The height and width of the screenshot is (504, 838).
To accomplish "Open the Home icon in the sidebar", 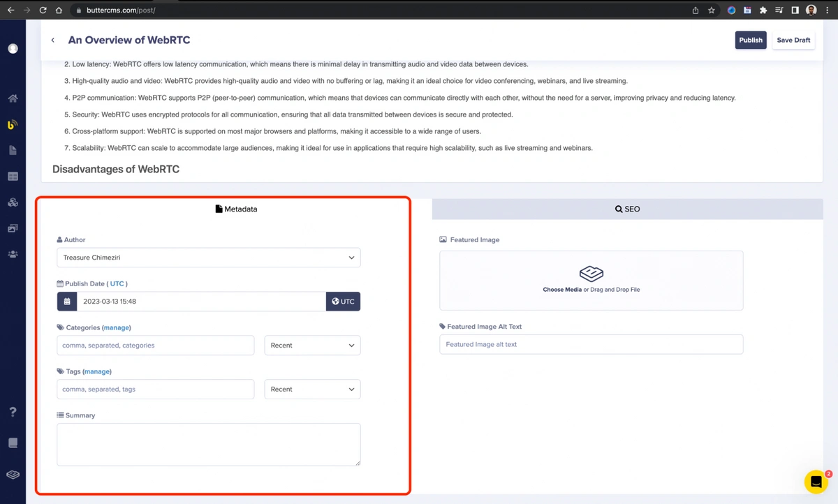I will (13, 98).
